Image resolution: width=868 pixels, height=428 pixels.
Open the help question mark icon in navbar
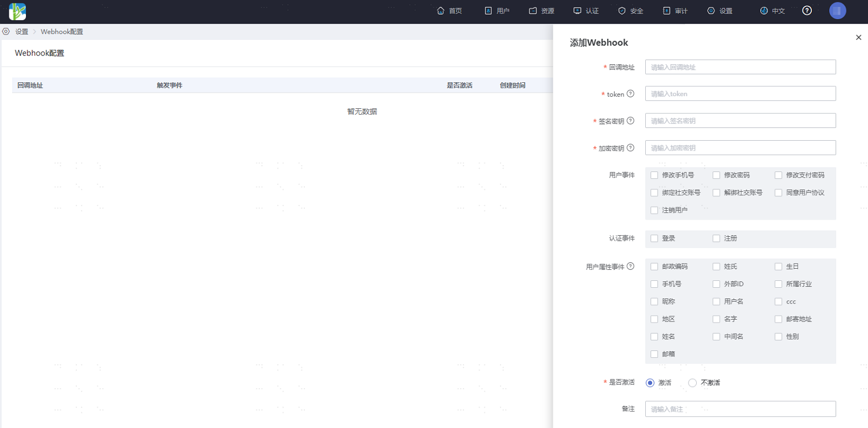[807, 10]
